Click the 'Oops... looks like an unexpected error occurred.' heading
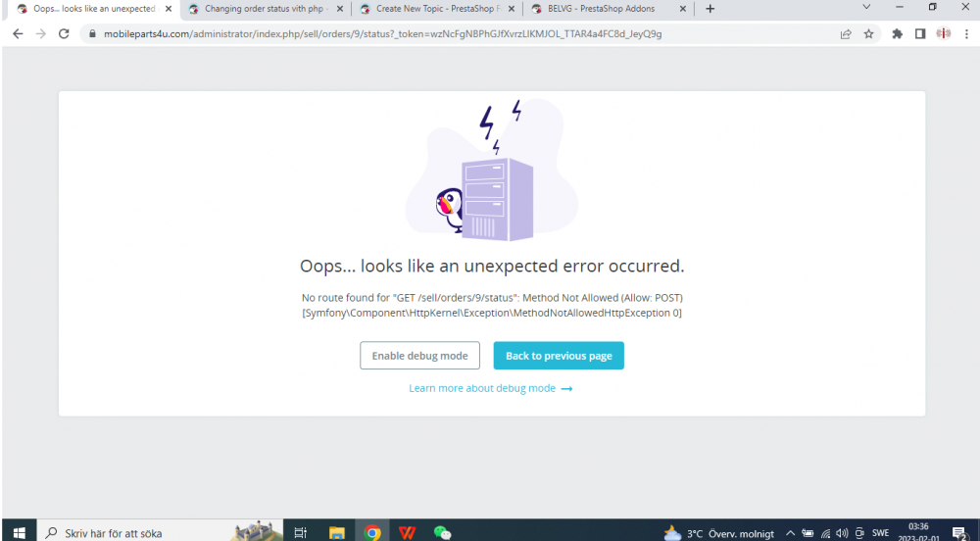The image size is (980, 541). [x=492, y=267]
